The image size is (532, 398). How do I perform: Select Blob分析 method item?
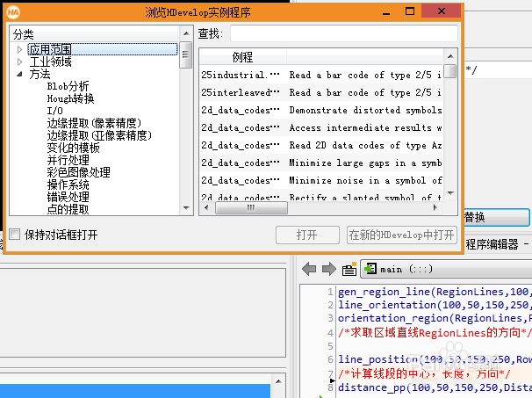(68, 86)
